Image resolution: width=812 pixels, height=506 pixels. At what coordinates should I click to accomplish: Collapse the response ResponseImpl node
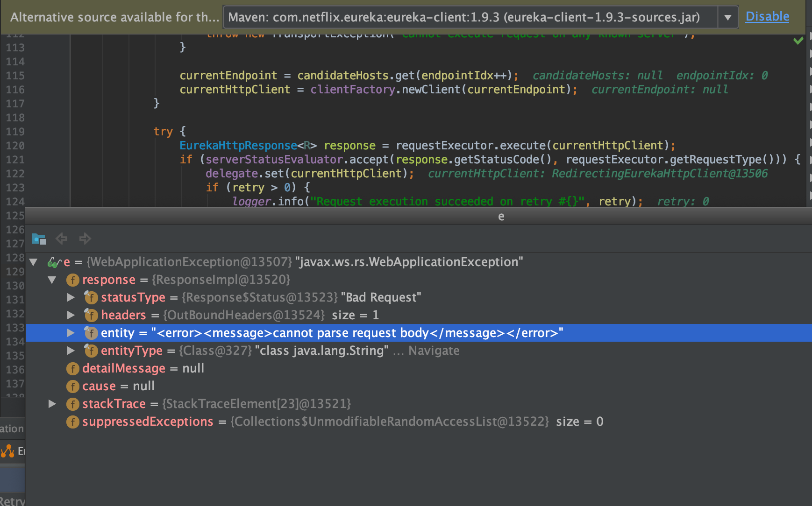[x=52, y=280]
